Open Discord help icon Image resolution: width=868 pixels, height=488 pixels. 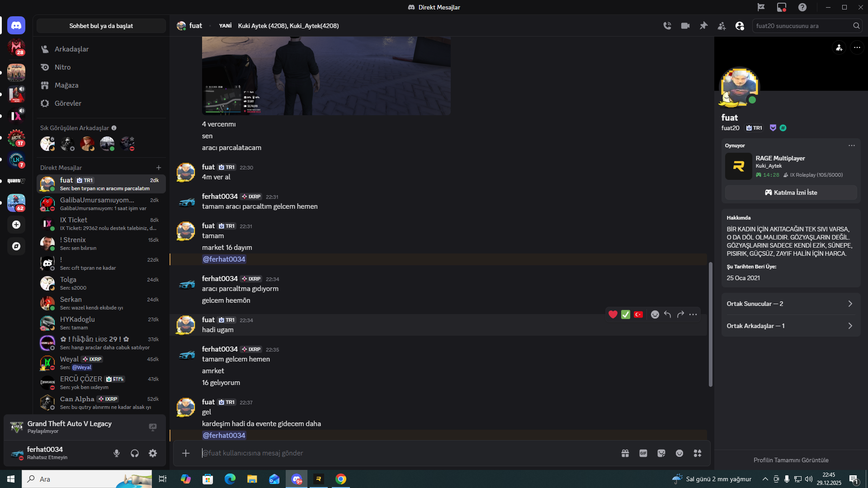[x=802, y=7]
